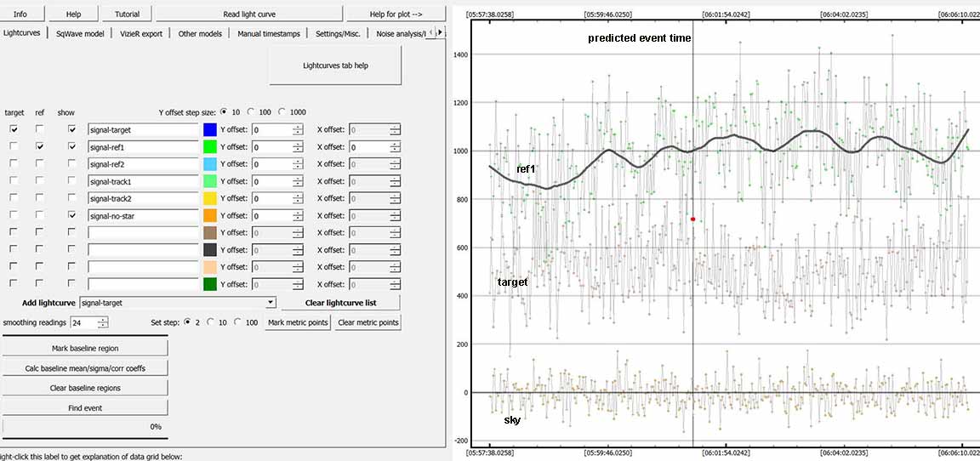Click the yellow signal-track2 color swatch
This screenshot has height=461, width=980.
210,198
